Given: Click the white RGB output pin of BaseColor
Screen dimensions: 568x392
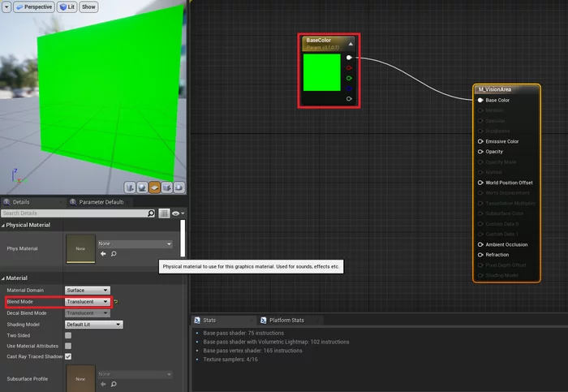Looking at the screenshot, I should point(349,58).
